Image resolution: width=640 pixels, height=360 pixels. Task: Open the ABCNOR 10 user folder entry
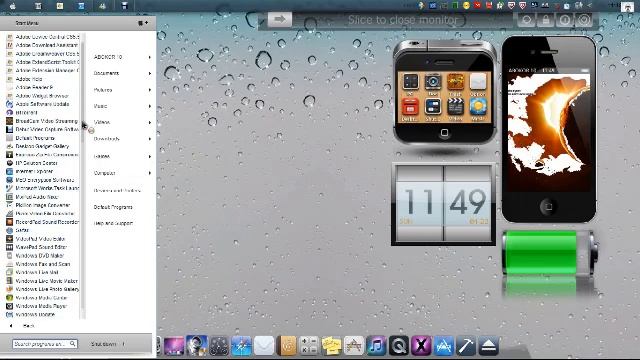pos(108,57)
